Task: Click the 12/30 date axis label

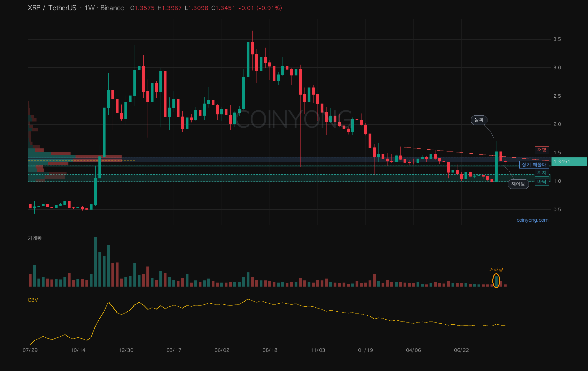Action: (x=126, y=350)
